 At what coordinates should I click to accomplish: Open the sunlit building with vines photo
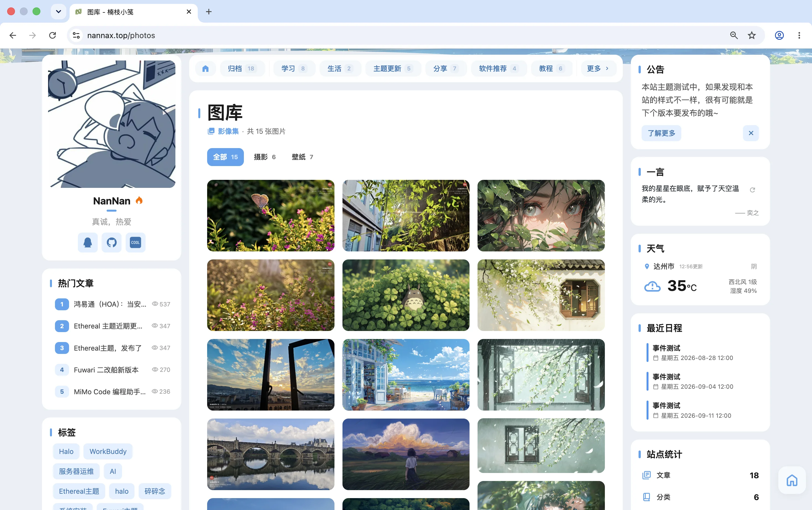pyautogui.click(x=406, y=215)
